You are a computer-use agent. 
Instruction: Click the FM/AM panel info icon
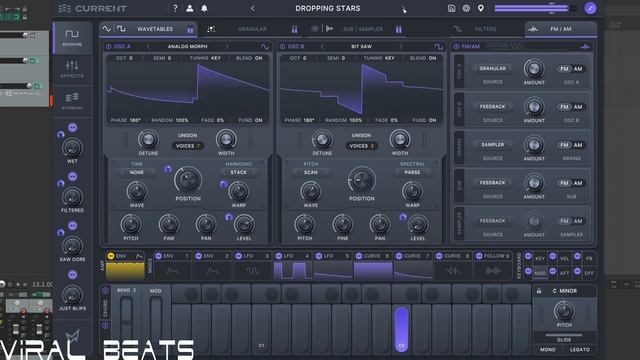coord(456,47)
